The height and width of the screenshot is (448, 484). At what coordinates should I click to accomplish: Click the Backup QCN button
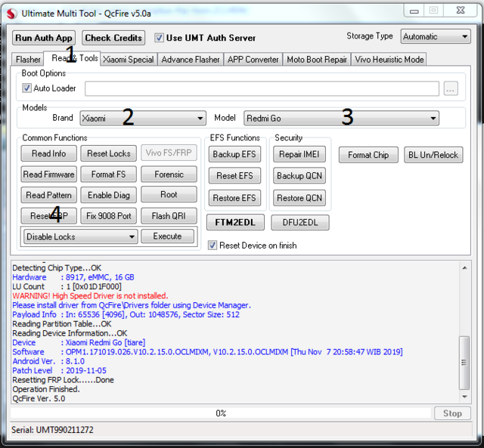pos(299,176)
